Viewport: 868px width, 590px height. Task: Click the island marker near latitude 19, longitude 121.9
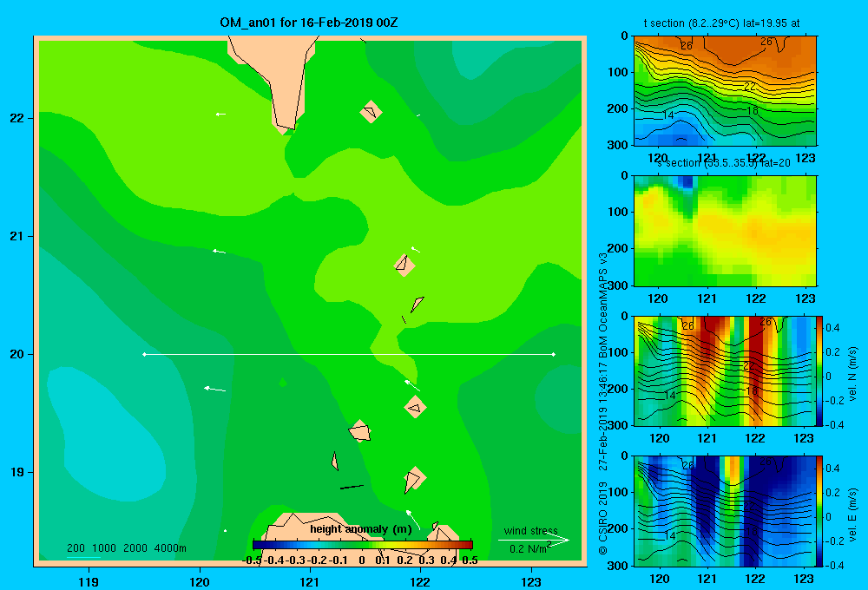[415, 478]
